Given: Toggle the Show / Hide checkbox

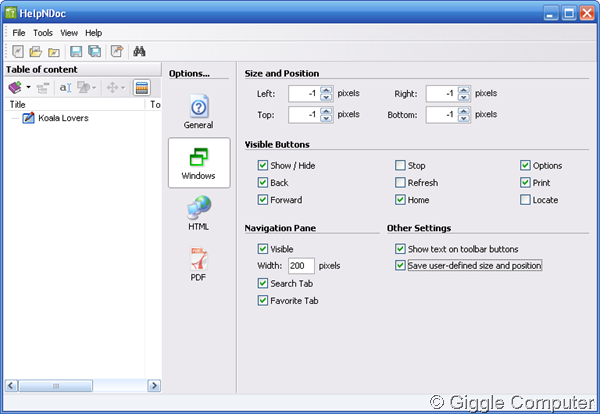Looking at the screenshot, I should [262, 165].
